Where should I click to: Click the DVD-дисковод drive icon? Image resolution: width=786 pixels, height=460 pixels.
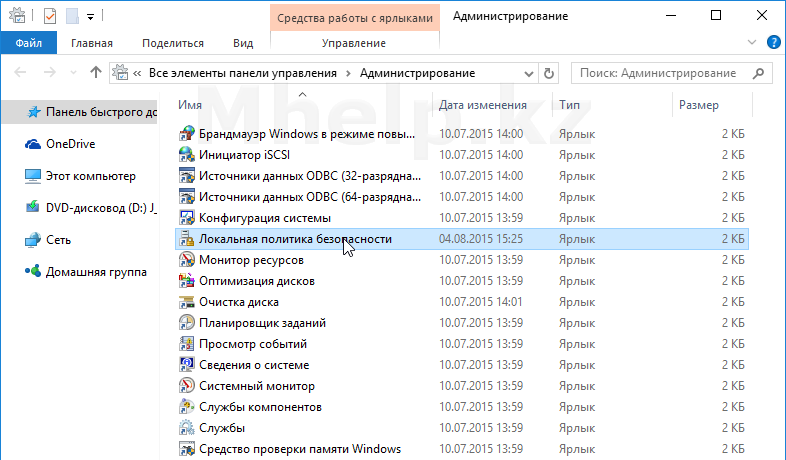(x=33, y=207)
